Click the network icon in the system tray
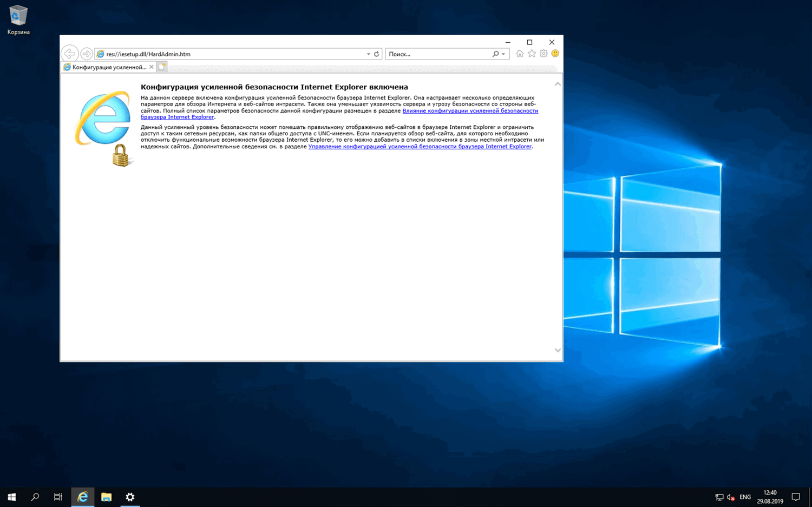The width and height of the screenshot is (812, 507). 719,497
